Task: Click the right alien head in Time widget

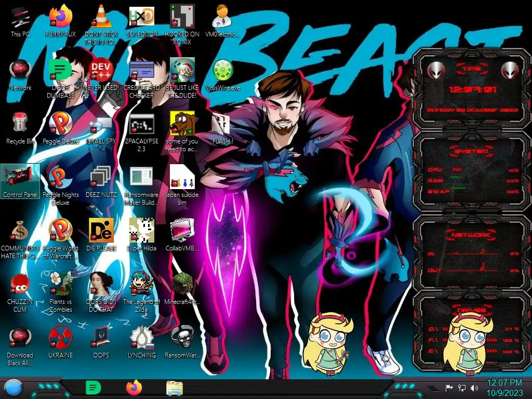Action: point(510,70)
